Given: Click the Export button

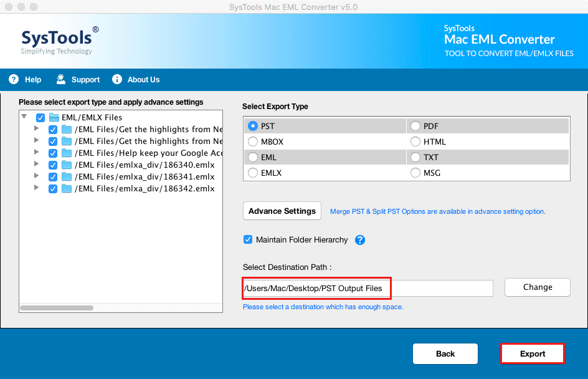Looking at the screenshot, I should [533, 353].
